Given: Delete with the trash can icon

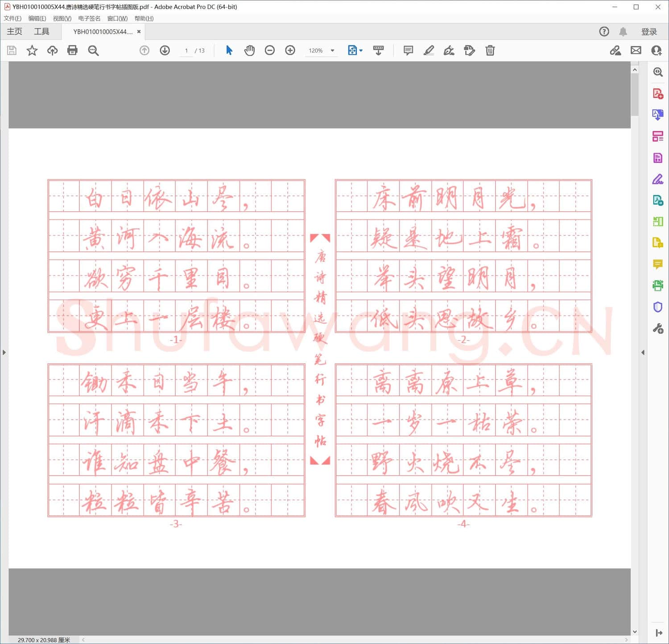Looking at the screenshot, I should click(490, 50).
